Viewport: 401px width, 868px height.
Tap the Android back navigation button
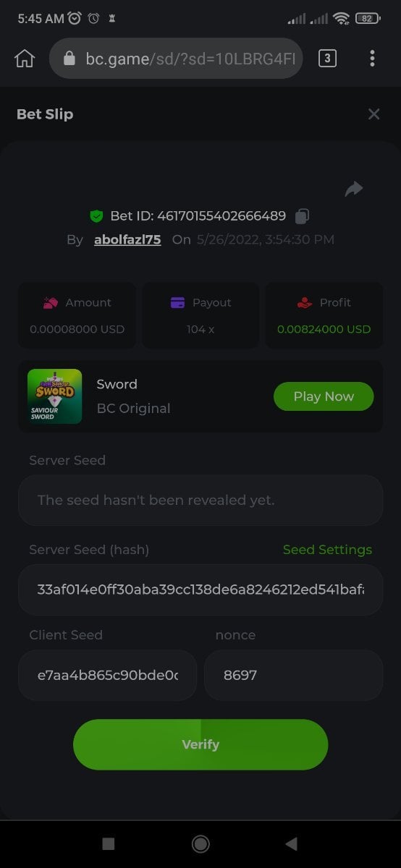292,843
